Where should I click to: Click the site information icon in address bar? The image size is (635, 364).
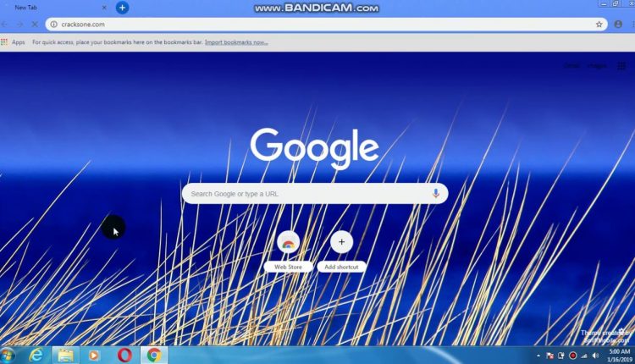point(53,25)
